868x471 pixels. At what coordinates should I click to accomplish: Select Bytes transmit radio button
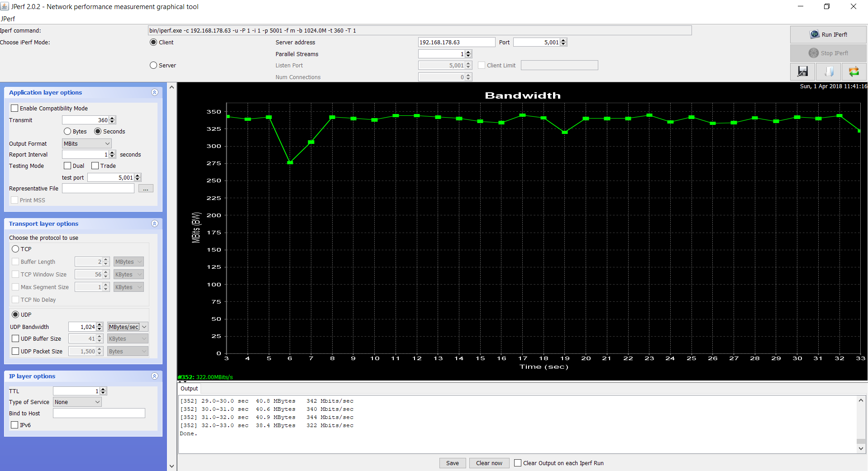67,131
